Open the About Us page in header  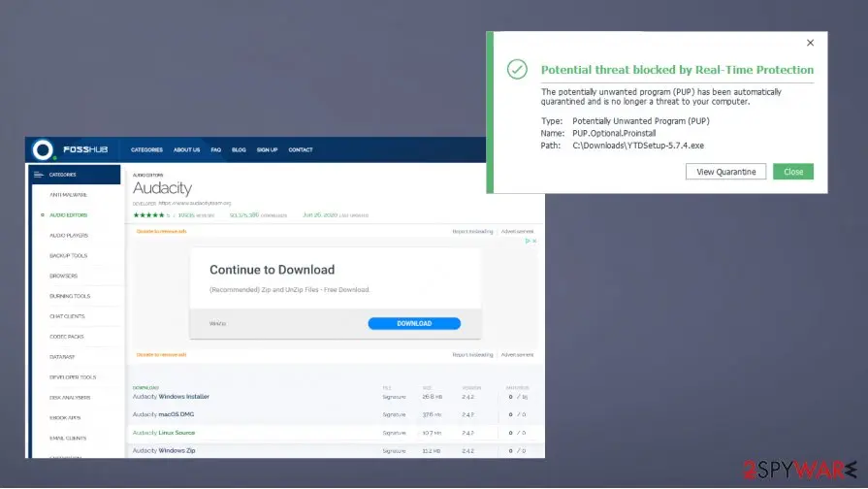coord(186,149)
